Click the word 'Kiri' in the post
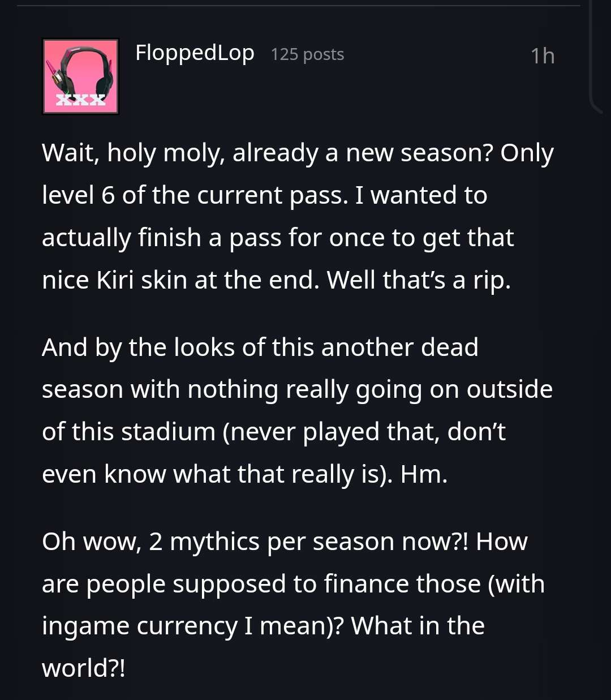The width and height of the screenshot is (611, 700). pyautogui.click(x=115, y=280)
